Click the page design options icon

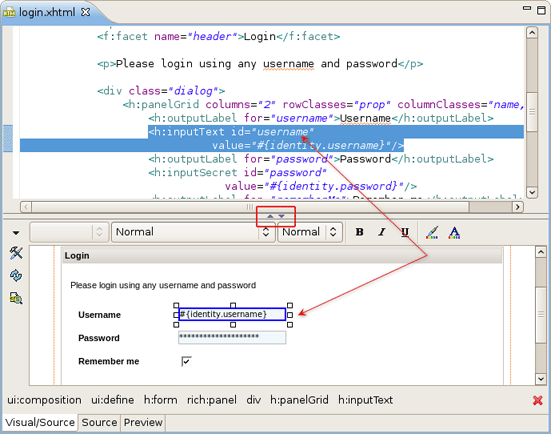point(16,298)
